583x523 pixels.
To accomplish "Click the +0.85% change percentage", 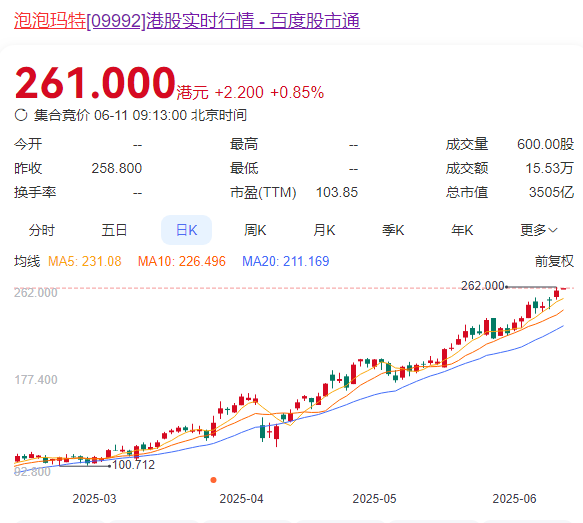I will click(297, 93).
